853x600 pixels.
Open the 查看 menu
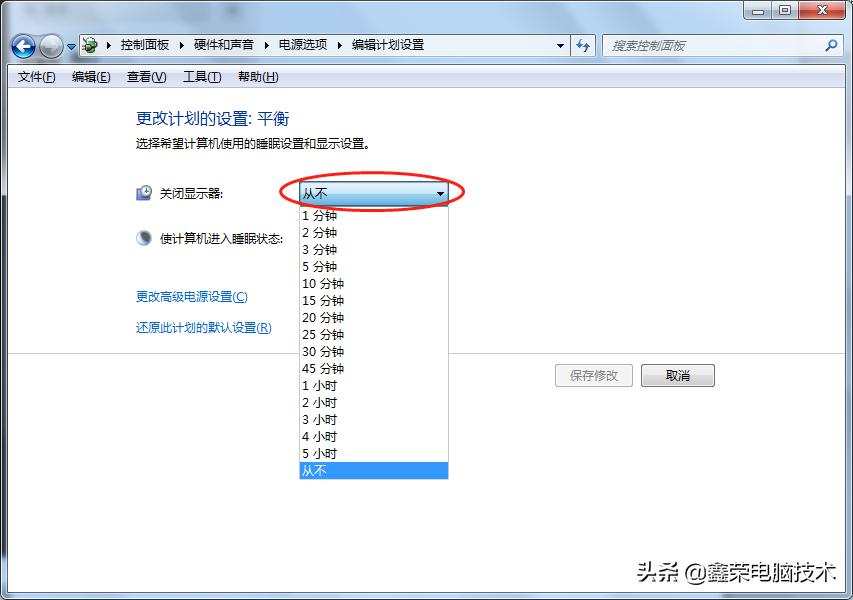[x=145, y=76]
